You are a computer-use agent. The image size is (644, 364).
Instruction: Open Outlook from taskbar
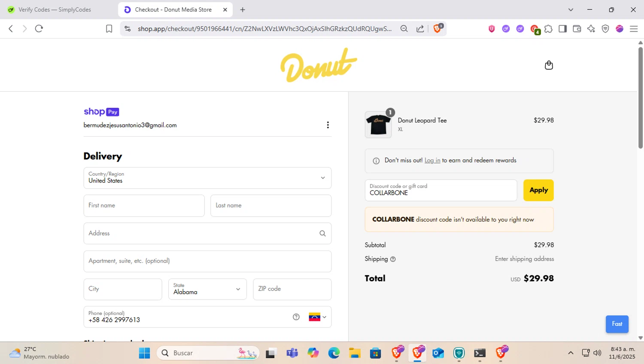click(438, 353)
